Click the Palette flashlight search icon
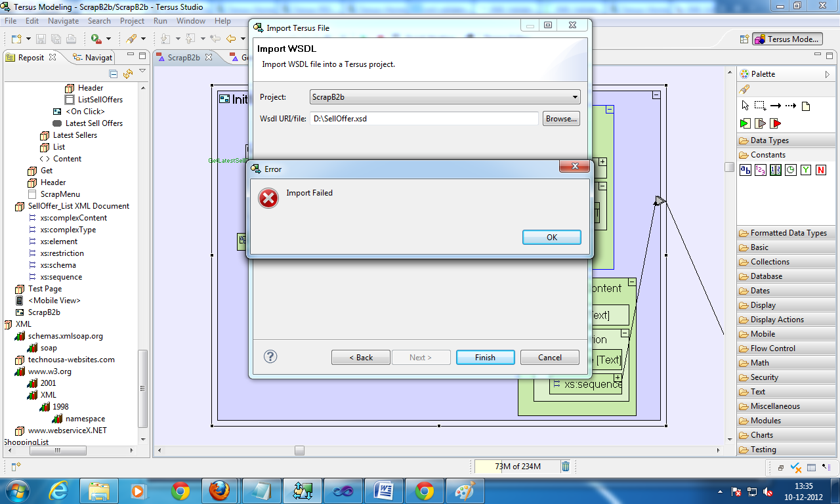Viewport: 840px width, 504px height. [744, 89]
